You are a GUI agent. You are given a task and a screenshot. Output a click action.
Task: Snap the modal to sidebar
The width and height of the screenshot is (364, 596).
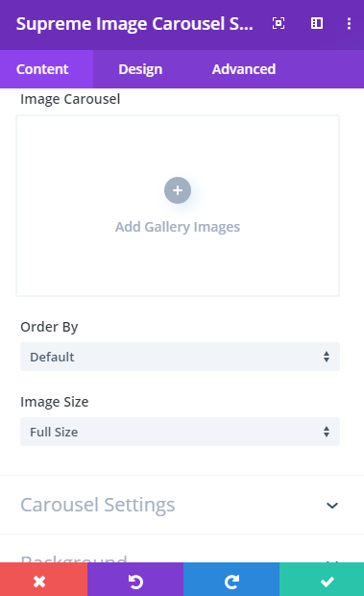(317, 24)
